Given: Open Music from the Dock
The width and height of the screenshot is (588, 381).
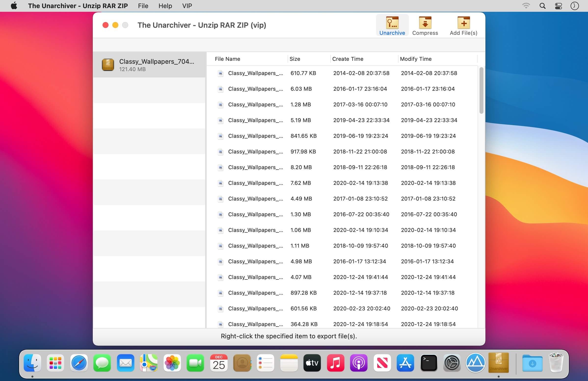Looking at the screenshot, I should pos(335,363).
